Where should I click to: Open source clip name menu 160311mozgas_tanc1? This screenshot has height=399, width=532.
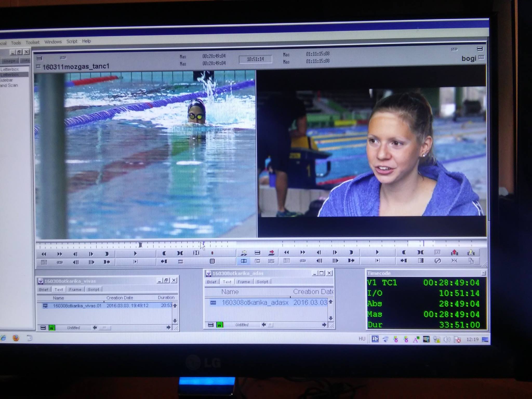[x=76, y=67]
